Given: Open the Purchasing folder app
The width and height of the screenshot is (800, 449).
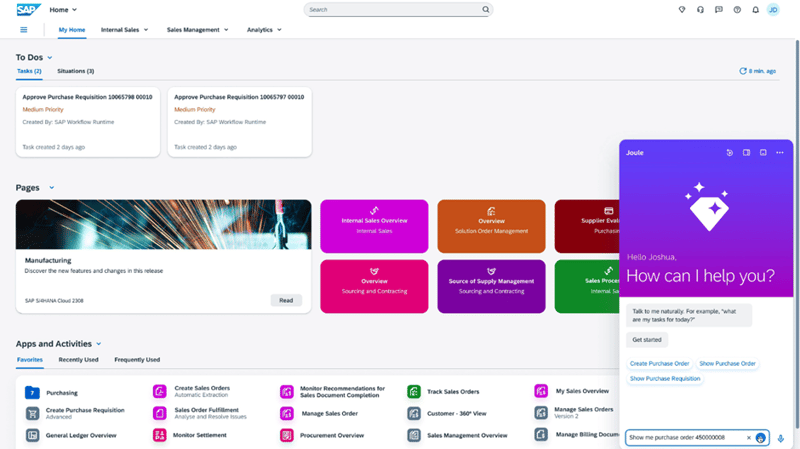Looking at the screenshot, I should coord(51,392).
